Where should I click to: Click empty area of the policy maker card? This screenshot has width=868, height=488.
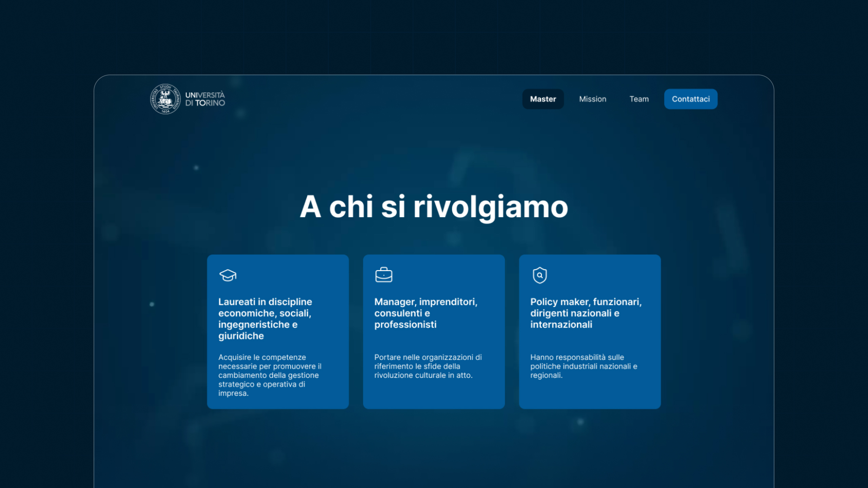point(610,395)
